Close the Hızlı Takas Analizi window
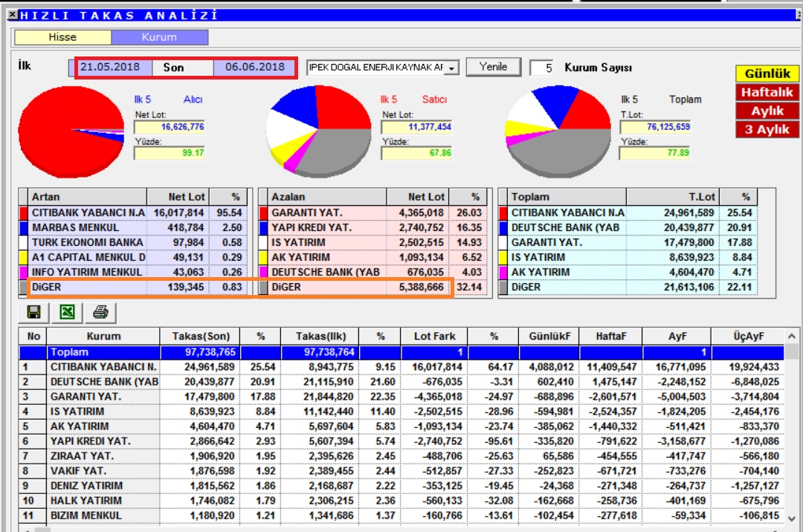This screenshot has width=803, height=532. point(13,15)
